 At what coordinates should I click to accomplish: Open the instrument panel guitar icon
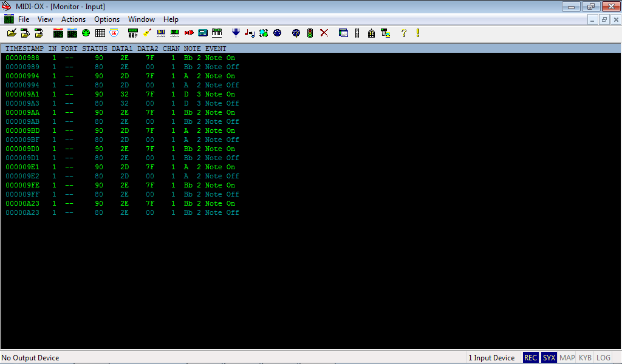147,33
